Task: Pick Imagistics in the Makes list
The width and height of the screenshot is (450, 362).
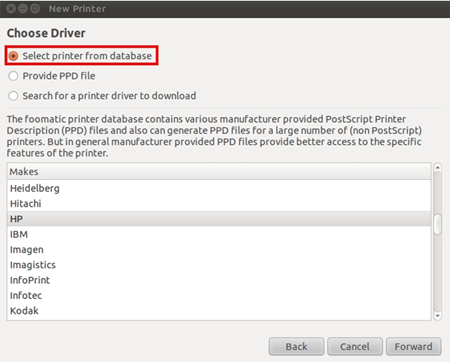Action: point(219,265)
